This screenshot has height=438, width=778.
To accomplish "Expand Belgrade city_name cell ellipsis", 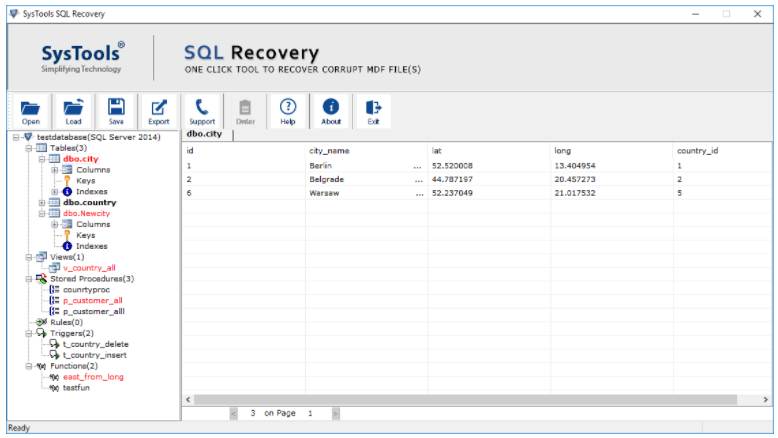I will click(x=418, y=180).
